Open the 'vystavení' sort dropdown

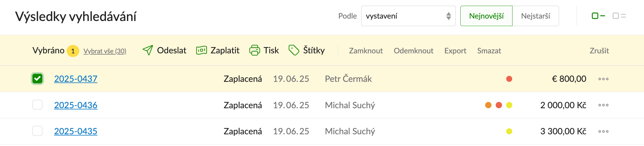[x=408, y=16]
